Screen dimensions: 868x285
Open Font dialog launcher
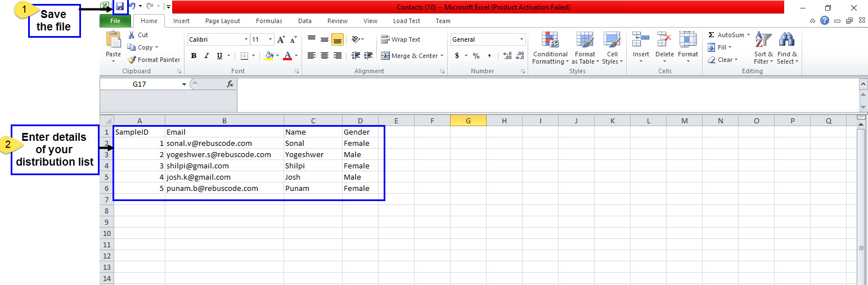296,72
